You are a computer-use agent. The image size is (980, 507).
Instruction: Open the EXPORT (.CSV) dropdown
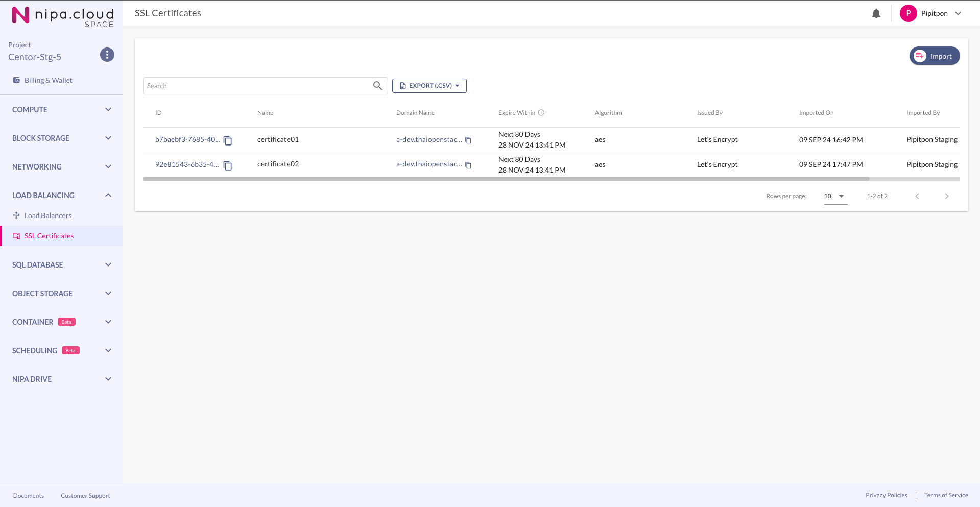point(429,86)
